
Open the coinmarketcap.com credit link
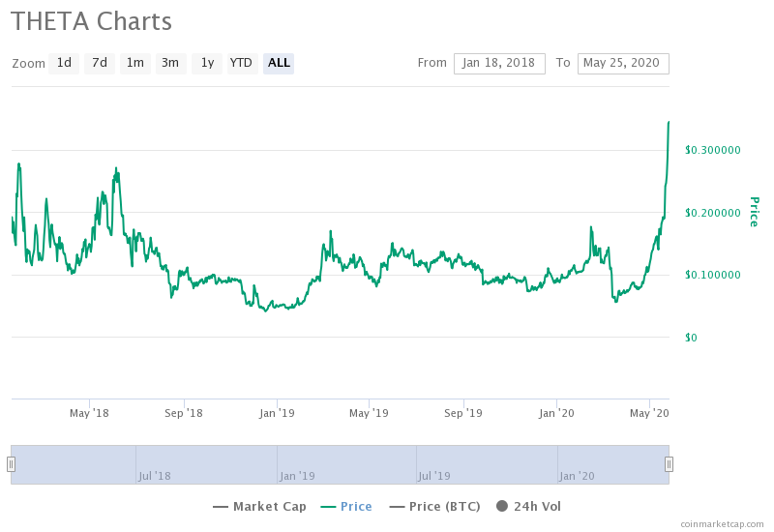click(722, 524)
